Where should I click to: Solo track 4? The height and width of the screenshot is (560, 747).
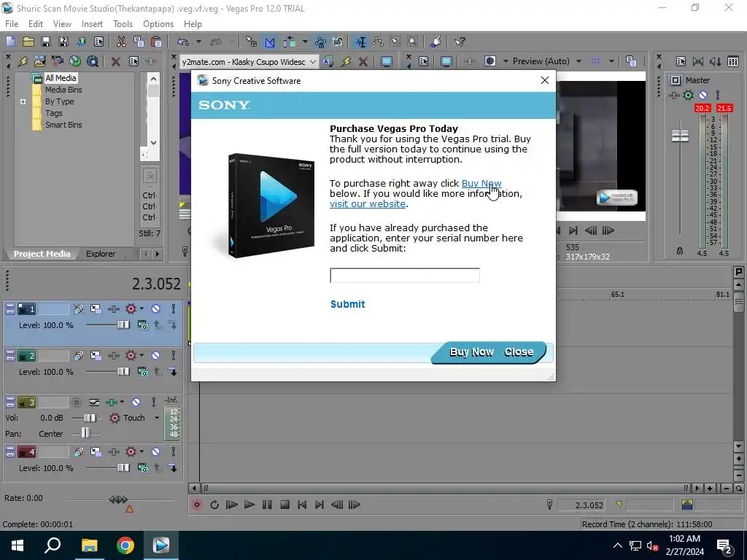coord(173,452)
